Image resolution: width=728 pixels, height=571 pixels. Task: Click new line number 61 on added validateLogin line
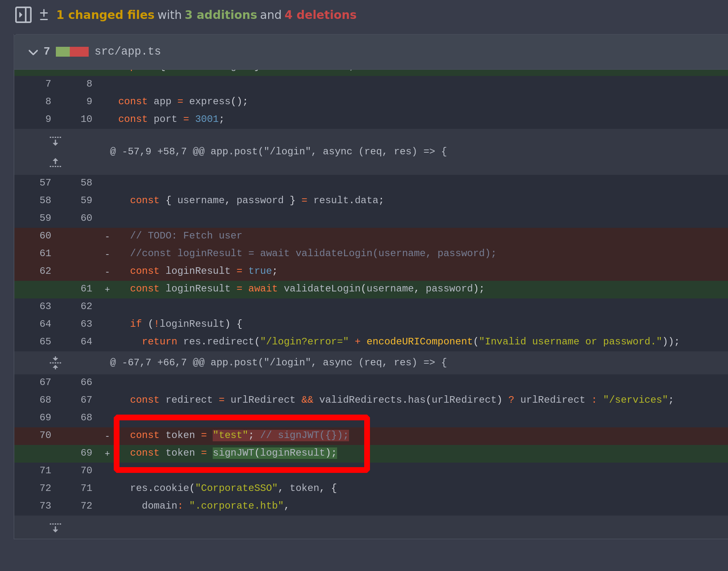click(x=86, y=289)
